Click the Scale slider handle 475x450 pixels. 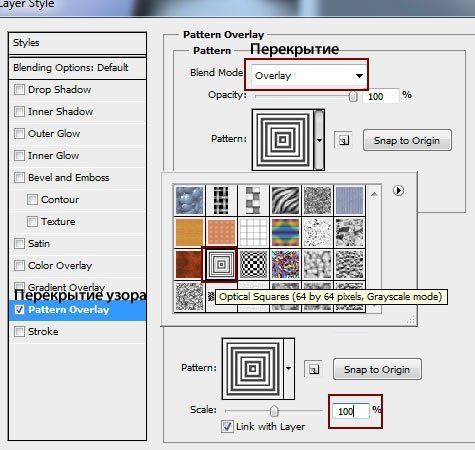[274, 411]
